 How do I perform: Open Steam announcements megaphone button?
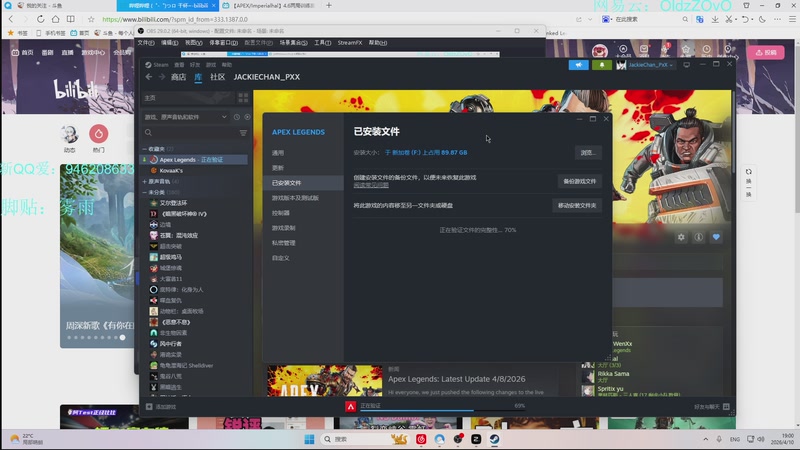click(x=579, y=65)
